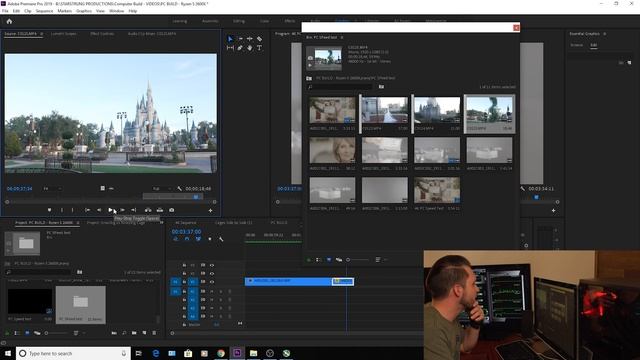Switch Project panel to List View

click(17, 333)
